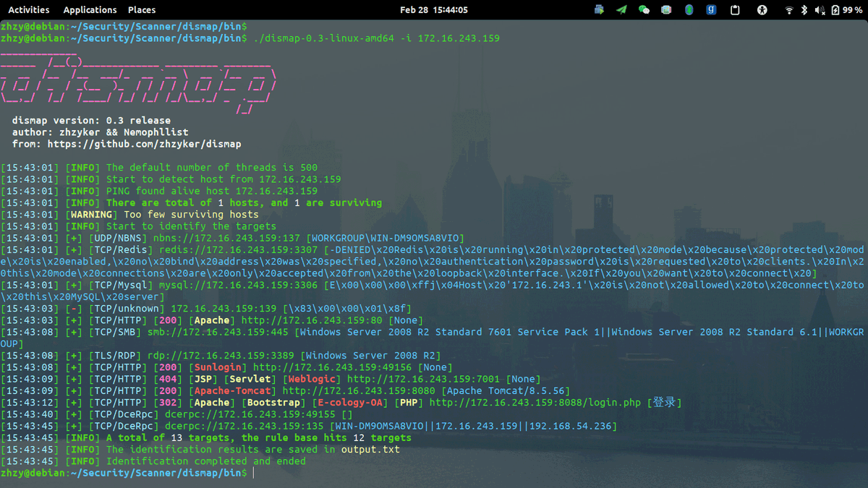Click the github.com/zhzyker/dismap URL
This screenshot has height=488, width=868.
pyautogui.click(x=145, y=145)
